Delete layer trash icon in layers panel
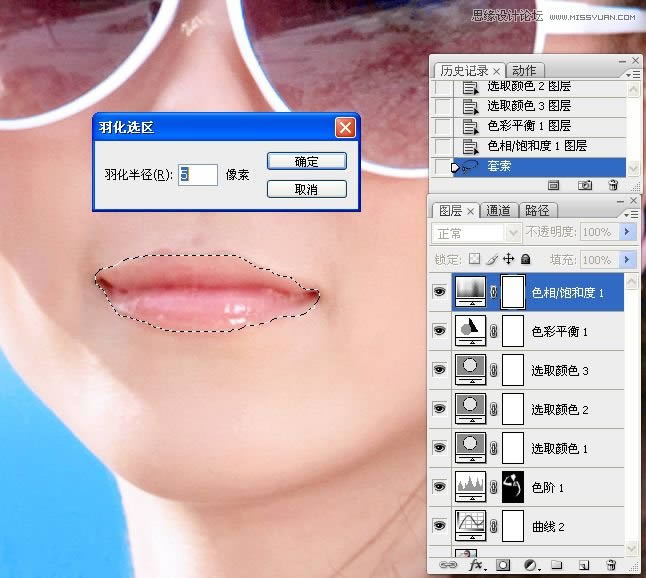The height and width of the screenshot is (578, 646). pos(611,564)
